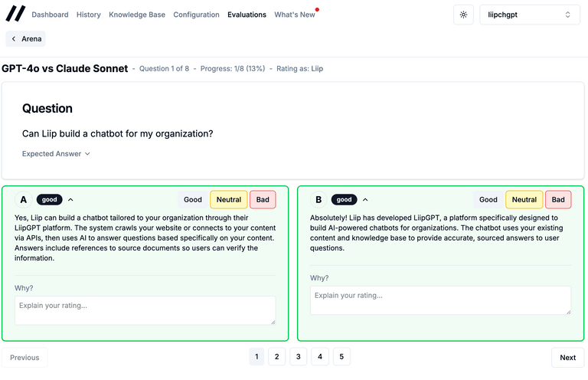Expand the Expected Answer section
The height and width of the screenshot is (380, 588).
coord(57,154)
